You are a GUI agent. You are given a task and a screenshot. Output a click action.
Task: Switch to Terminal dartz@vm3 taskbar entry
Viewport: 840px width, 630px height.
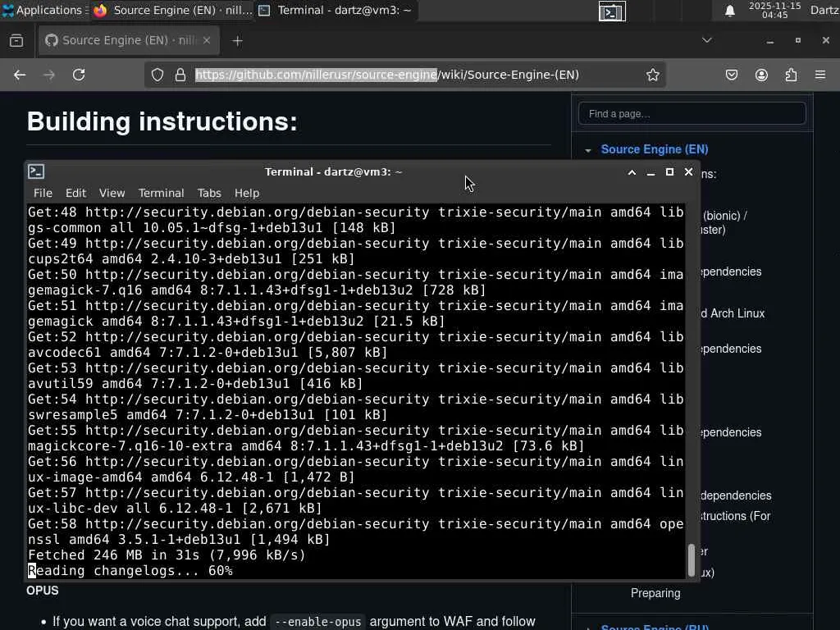click(336, 10)
